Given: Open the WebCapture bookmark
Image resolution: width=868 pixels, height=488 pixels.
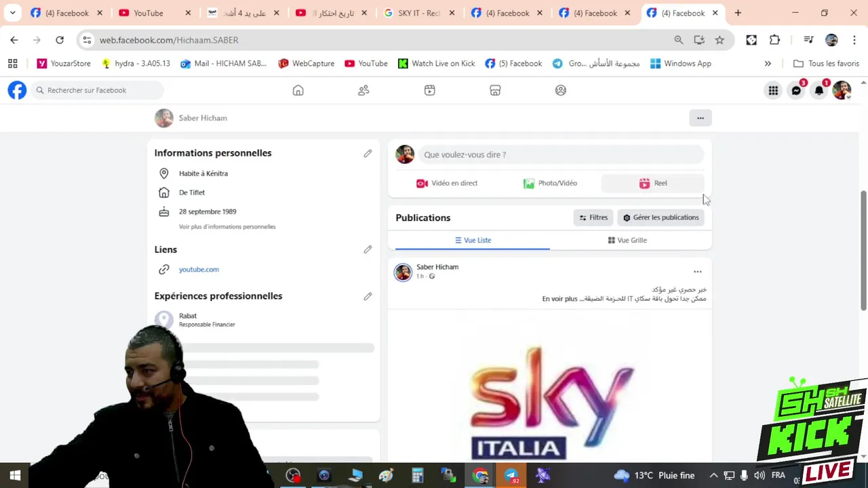Looking at the screenshot, I should coord(306,64).
